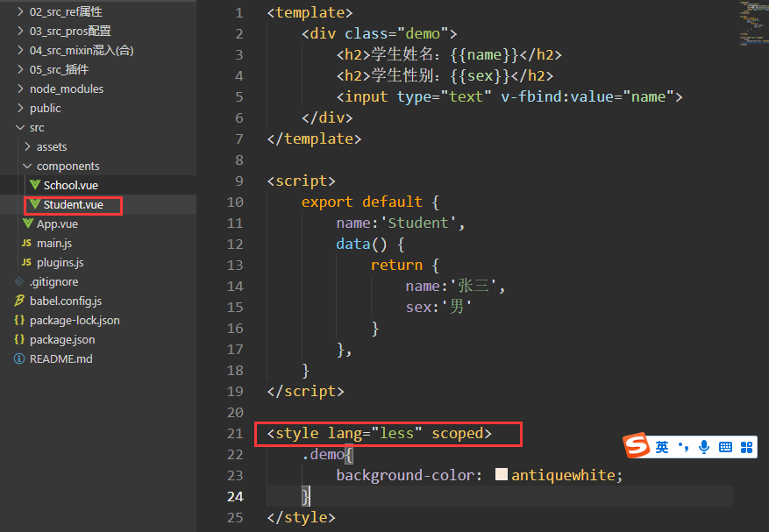
Task: Click the Vue icon next to Student.vue
Action: pos(35,204)
